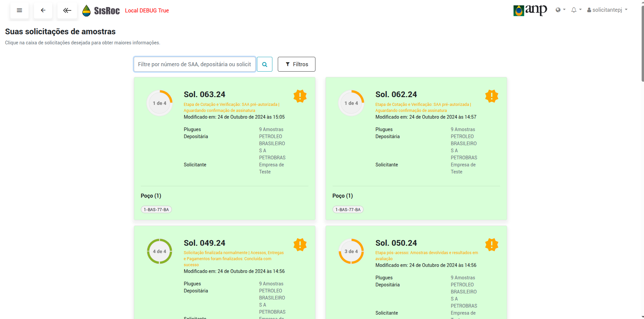Click the SisRoc logo

coord(101,11)
